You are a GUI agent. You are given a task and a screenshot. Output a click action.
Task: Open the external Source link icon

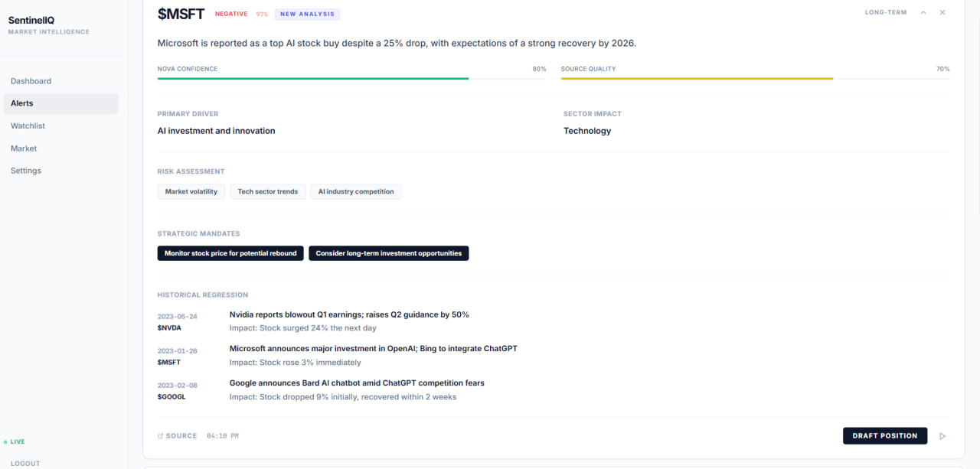coord(160,436)
